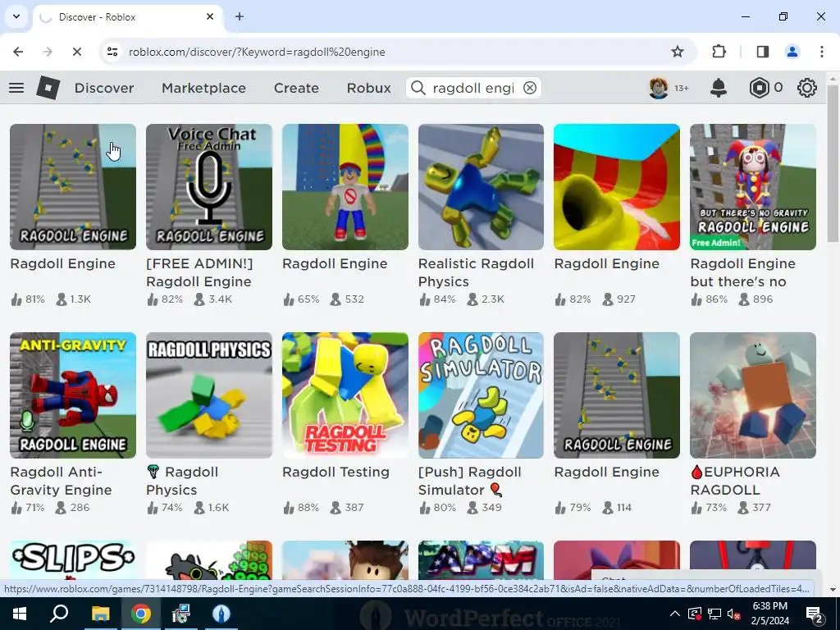840x630 pixels.
Task: Click the Ragdoll Engine title with 79% rating
Action: pyautogui.click(x=606, y=472)
